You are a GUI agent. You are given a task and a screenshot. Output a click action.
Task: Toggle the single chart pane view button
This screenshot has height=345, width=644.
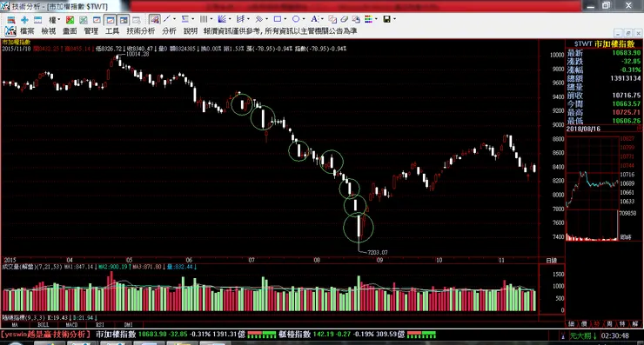(x=110, y=19)
